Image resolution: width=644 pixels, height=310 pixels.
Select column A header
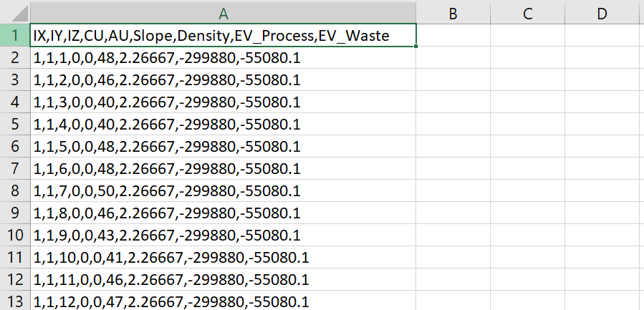click(x=223, y=12)
